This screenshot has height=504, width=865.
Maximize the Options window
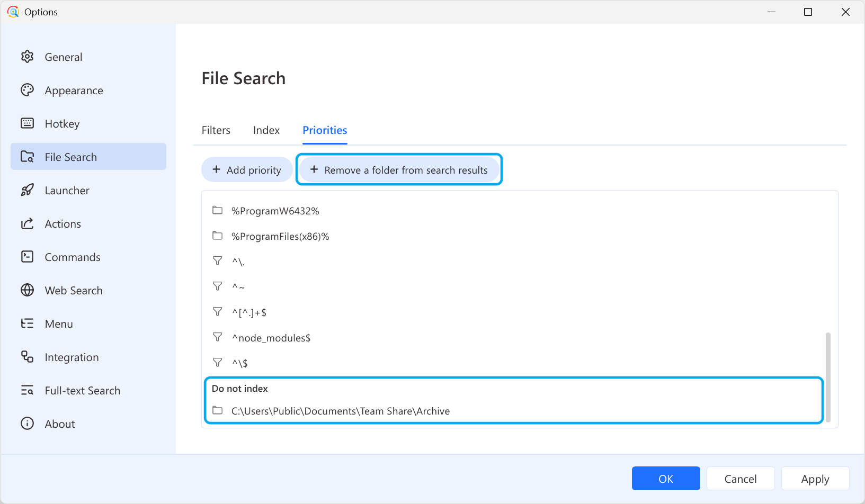[x=808, y=12]
